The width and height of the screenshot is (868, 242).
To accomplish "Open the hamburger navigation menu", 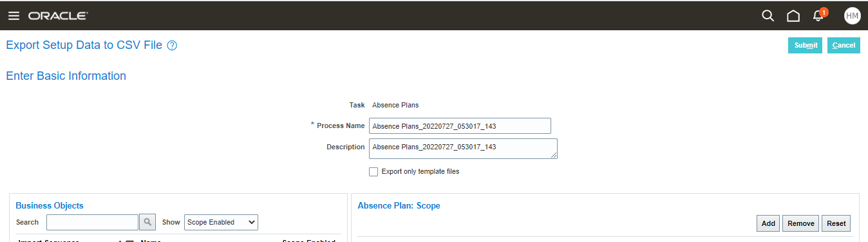I will point(14,15).
